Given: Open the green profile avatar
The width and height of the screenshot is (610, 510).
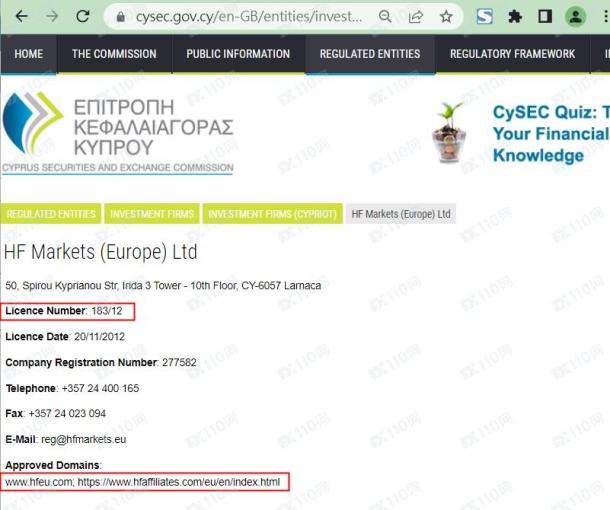Looking at the screenshot, I should pyautogui.click(x=575, y=17).
